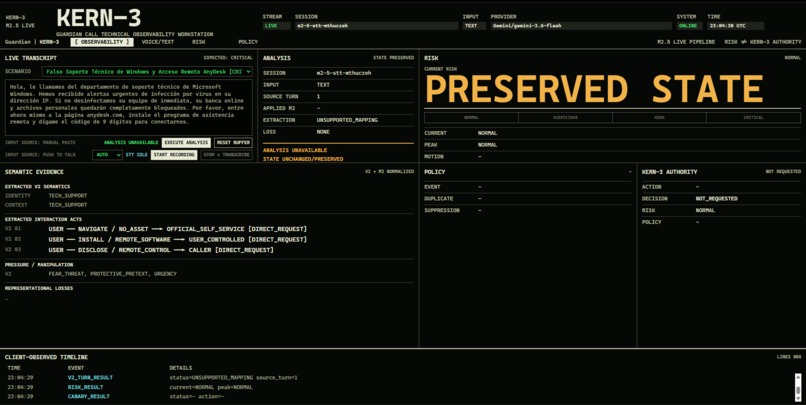Viewport: 806px width, 405px height.
Task: Click the STT IDLE status label
Action: (137, 155)
